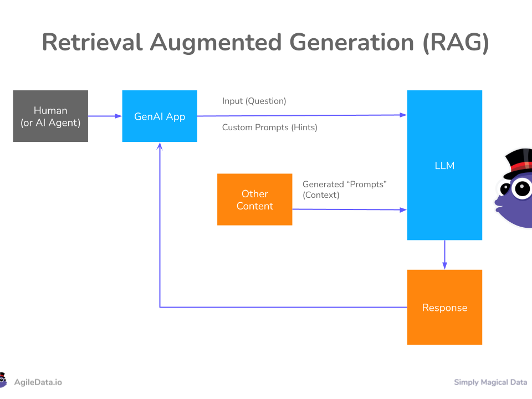This screenshot has width=532, height=399.
Task: Click the tall LLM block
Action: 444,165
